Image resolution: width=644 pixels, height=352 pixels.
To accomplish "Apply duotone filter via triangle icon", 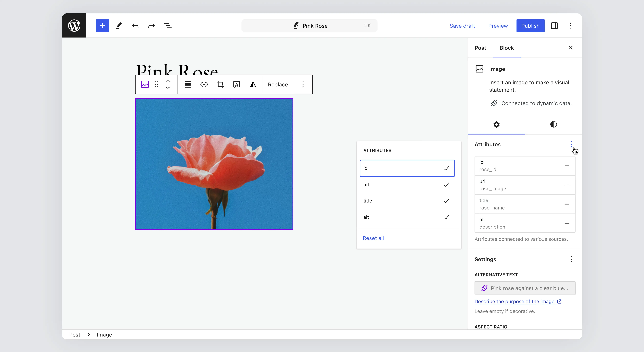I will coord(253,85).
